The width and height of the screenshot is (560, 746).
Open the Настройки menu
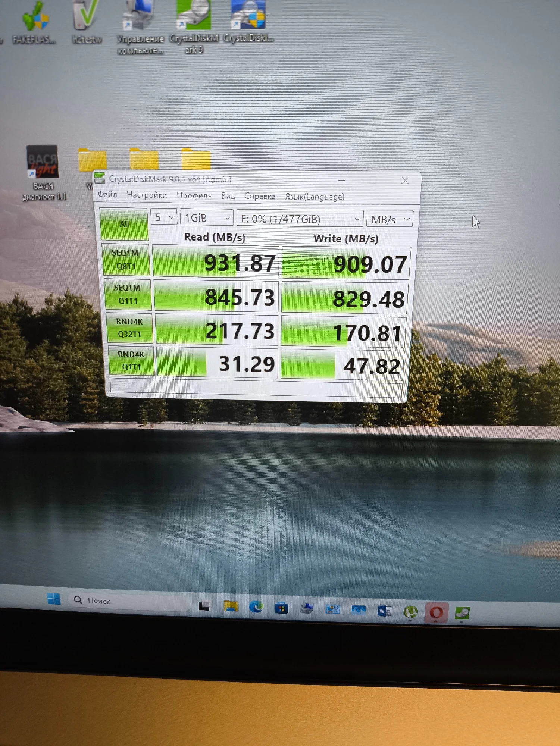[147, 195]
